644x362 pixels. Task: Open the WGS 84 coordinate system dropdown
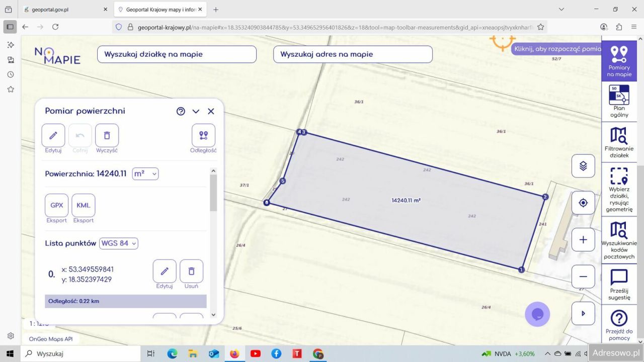tap(119, 243)
